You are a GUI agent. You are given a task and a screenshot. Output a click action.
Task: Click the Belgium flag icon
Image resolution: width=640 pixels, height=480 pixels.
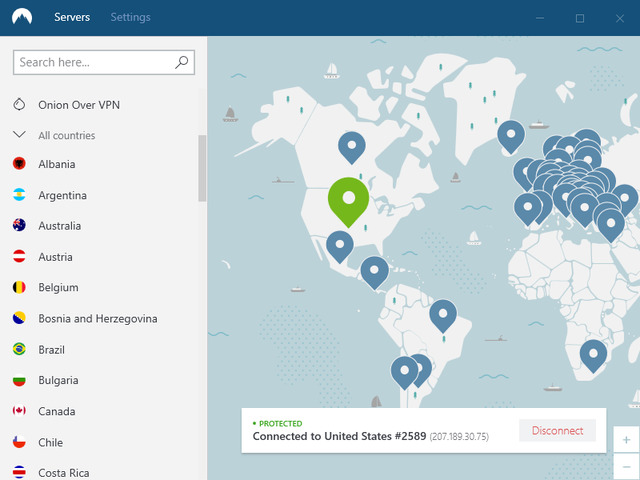click(19, 287)
